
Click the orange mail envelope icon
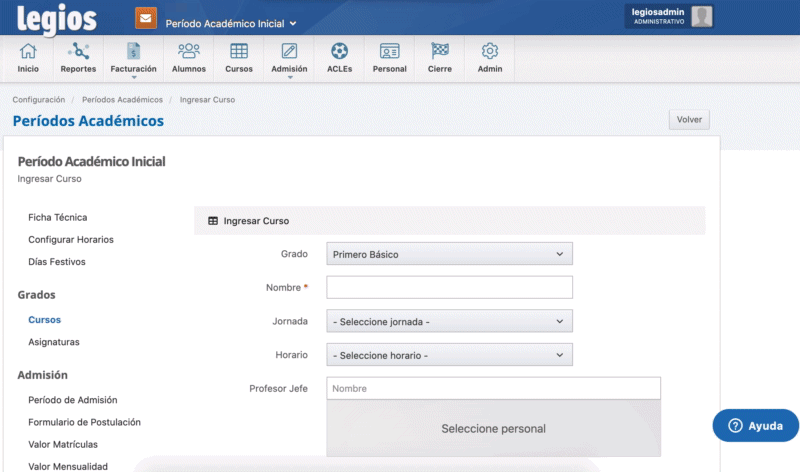(x=146, y=19)
